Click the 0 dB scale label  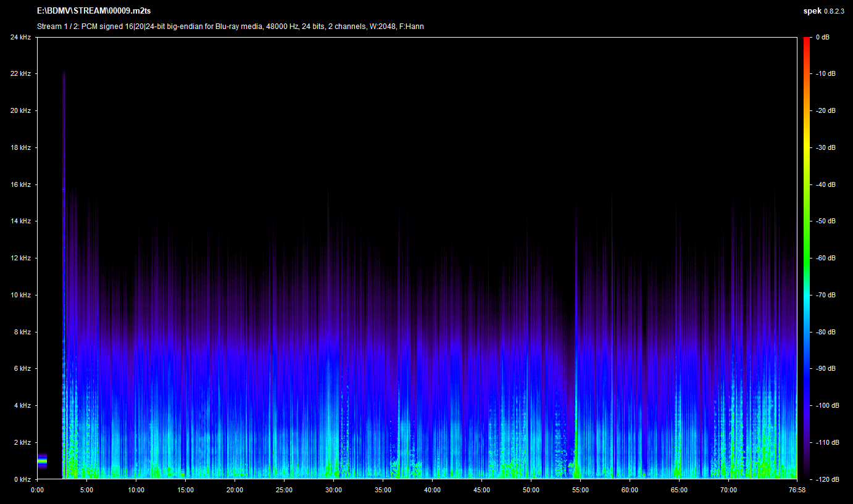coord(822,38)
